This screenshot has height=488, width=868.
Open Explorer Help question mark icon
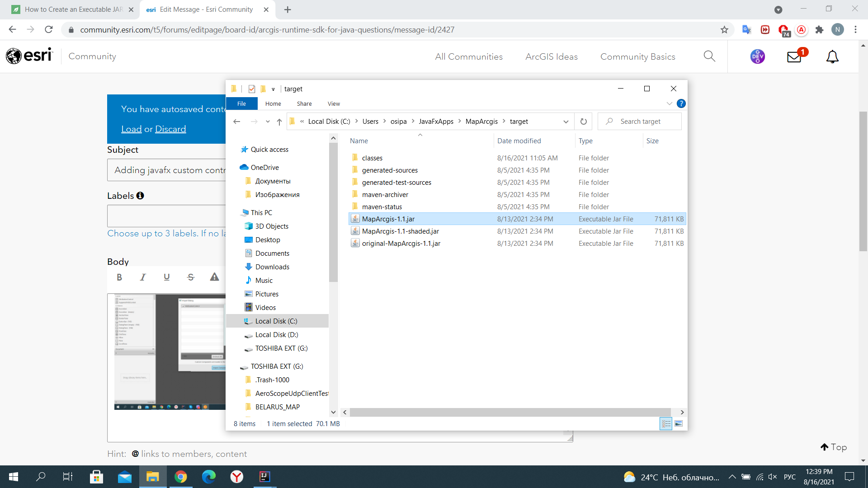[681, 104]
